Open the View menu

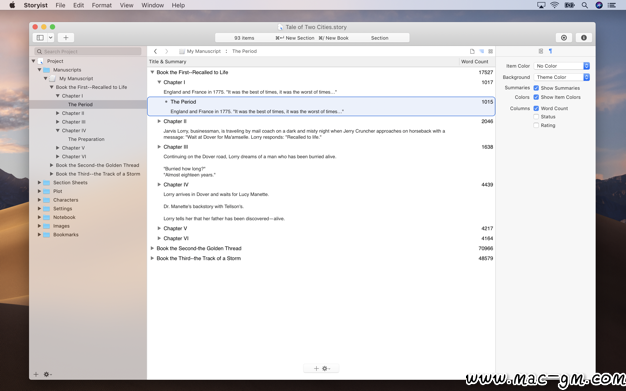(x=127, y=5)
